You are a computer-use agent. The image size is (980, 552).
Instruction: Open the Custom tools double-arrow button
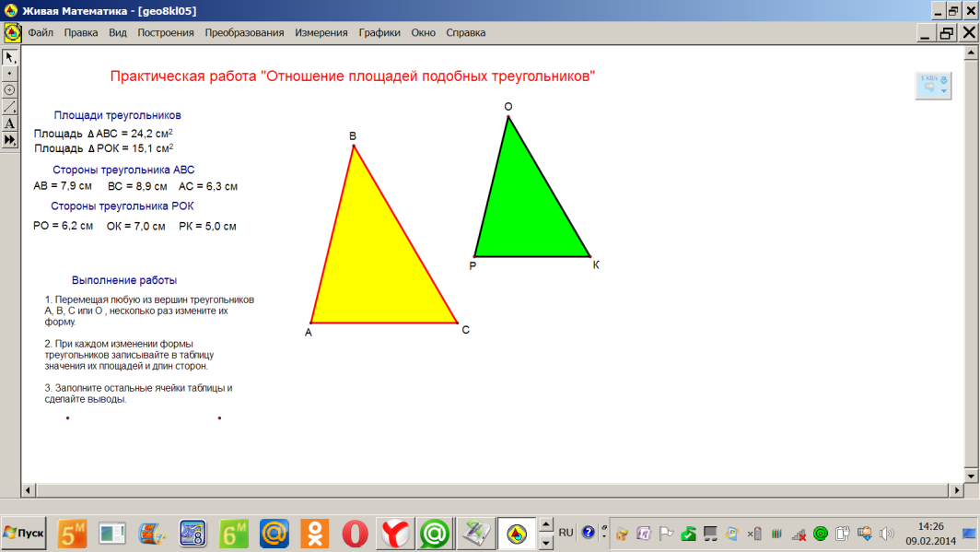pos(10,140)
